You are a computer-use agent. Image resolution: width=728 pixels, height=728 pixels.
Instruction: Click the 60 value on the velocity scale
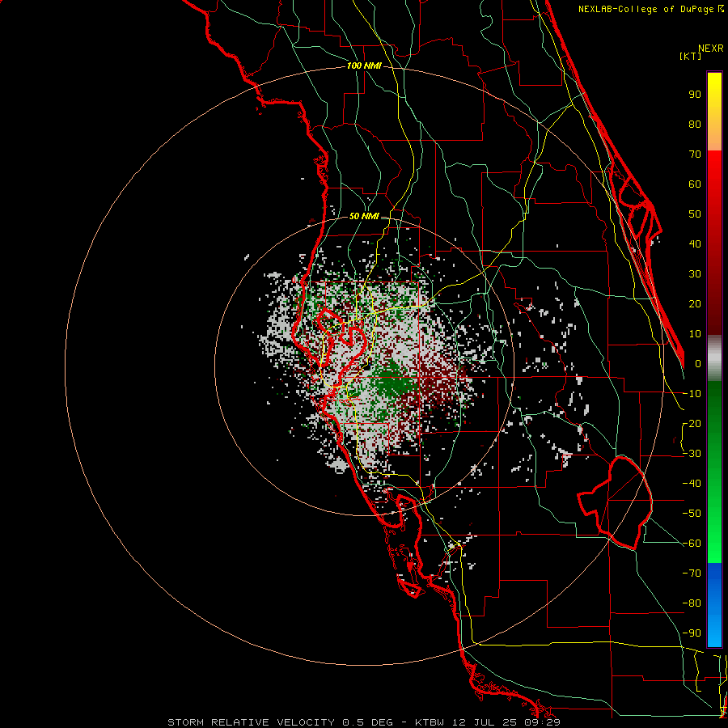695,184
